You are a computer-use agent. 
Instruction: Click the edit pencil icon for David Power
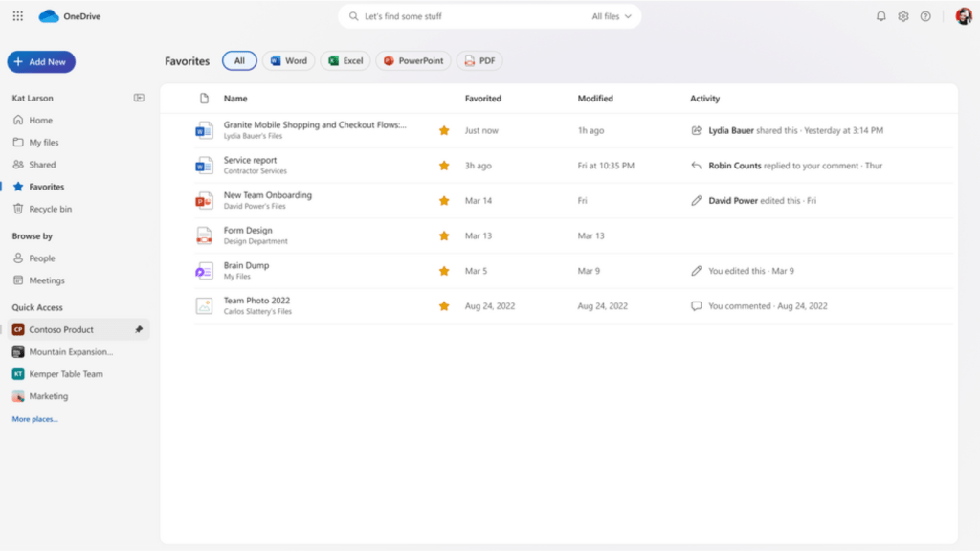pyautogui.click(x=697, y=201)
